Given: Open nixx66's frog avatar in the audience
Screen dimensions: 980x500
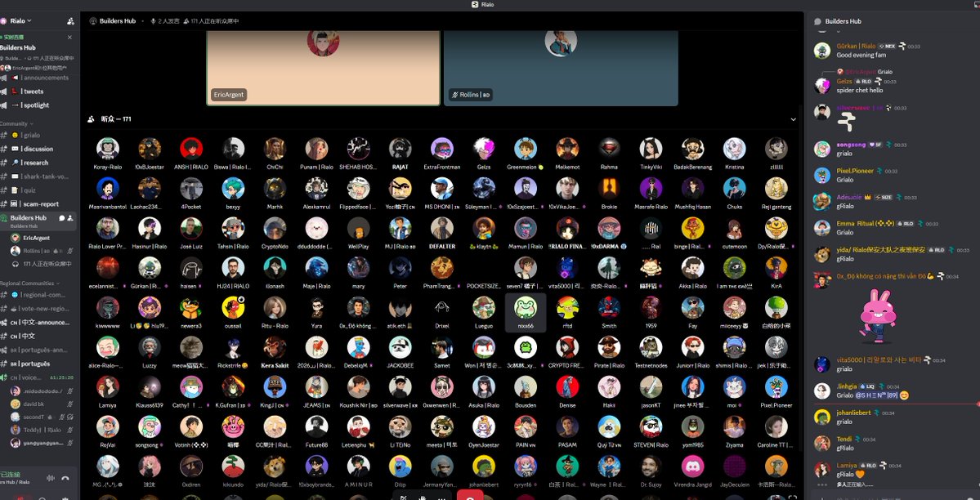Looking at the screenshot, I should pyautogui.click(x=526, y=307).
